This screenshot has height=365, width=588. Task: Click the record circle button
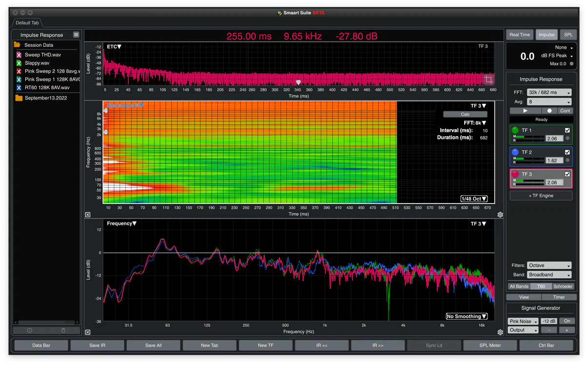click(549, 111)
